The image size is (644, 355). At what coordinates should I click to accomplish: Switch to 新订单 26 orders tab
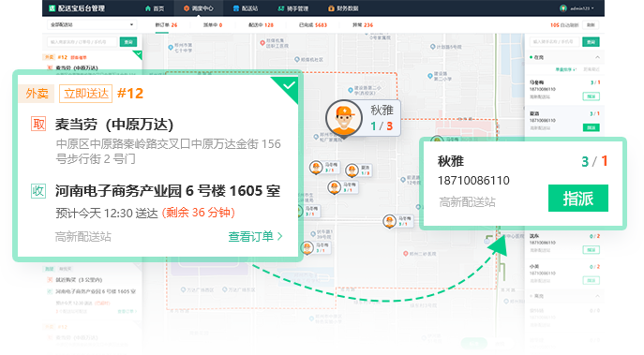(x=166, y=25)
